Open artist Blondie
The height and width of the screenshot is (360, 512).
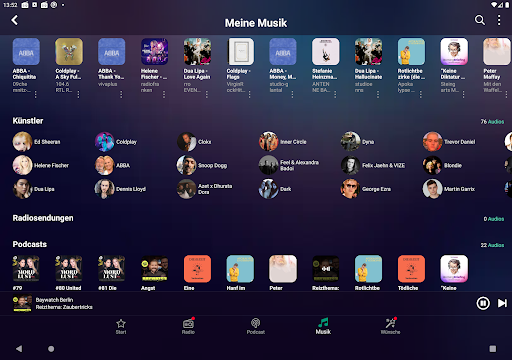(442, 165)
